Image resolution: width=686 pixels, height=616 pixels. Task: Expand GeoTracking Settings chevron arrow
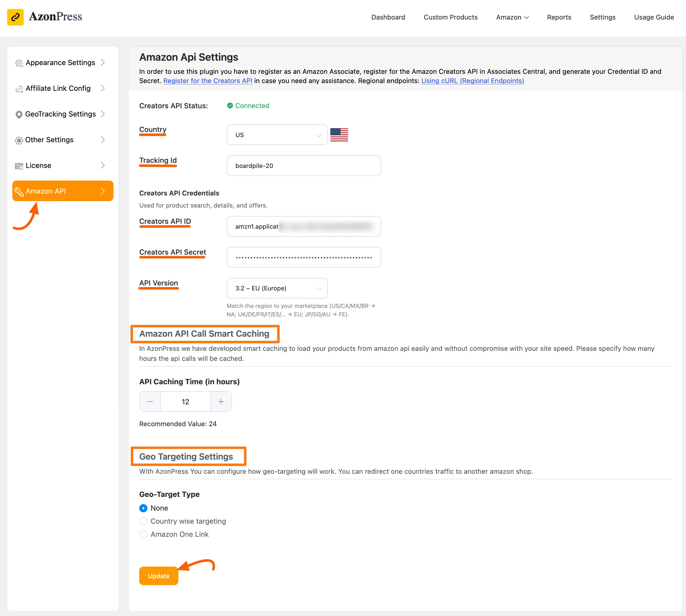coord(103,114)
